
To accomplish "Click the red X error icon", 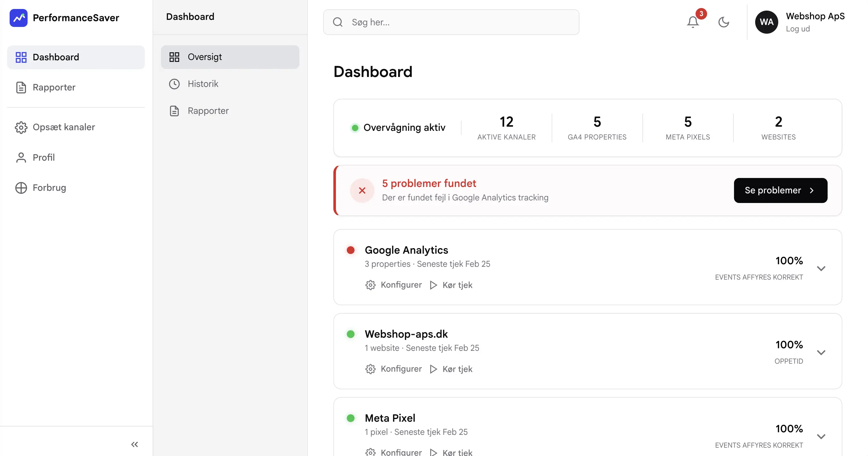I will click(x=362, y=190).
